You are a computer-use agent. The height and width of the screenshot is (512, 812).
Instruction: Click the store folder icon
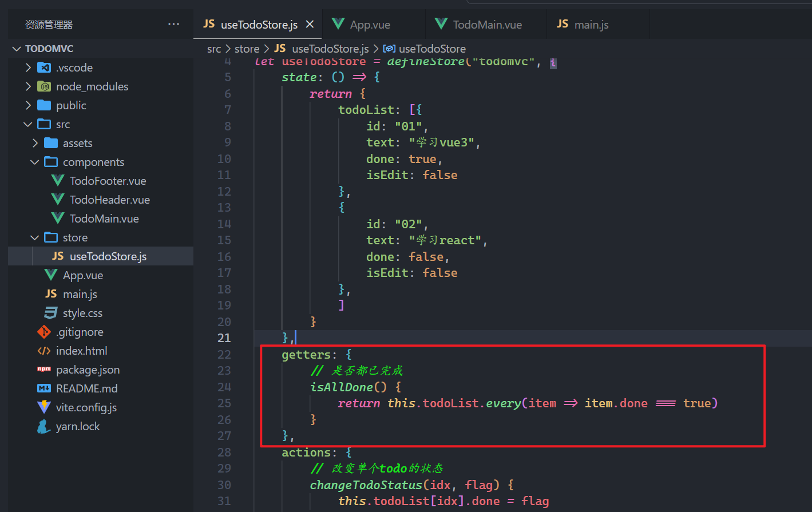[51, 237]
